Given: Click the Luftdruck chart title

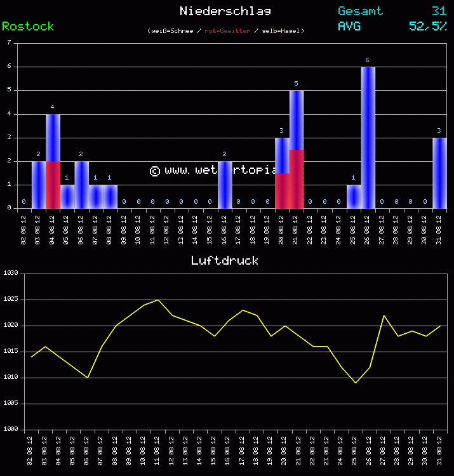Looking at the screenshot, I should [225, 261].
